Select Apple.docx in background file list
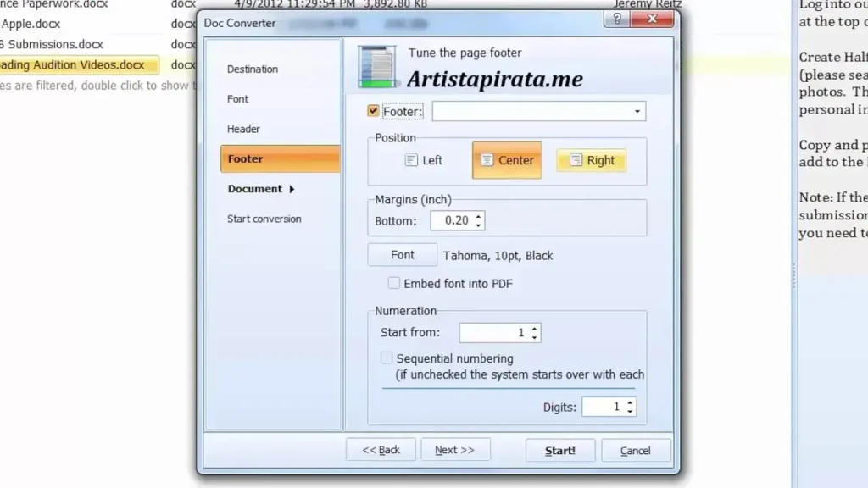 [x=31, y=24]
